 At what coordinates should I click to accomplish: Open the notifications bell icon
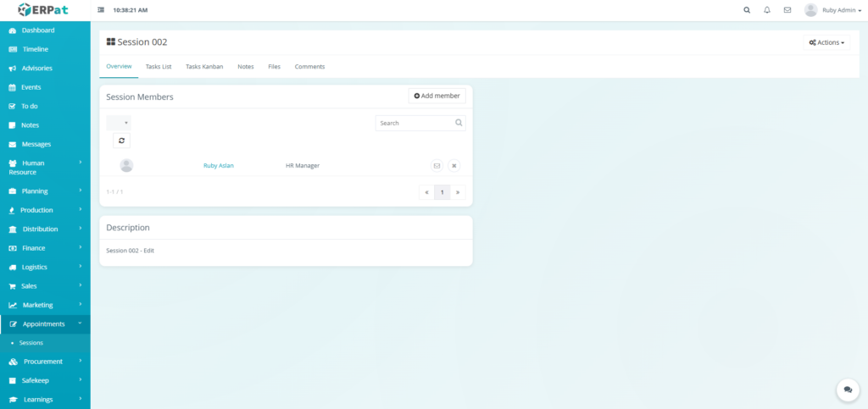(767, 10)
